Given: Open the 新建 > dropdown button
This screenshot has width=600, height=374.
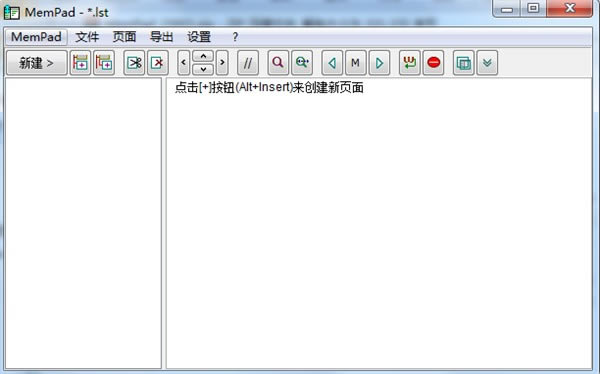Looking at the screenshot, I should coord(37,63).
